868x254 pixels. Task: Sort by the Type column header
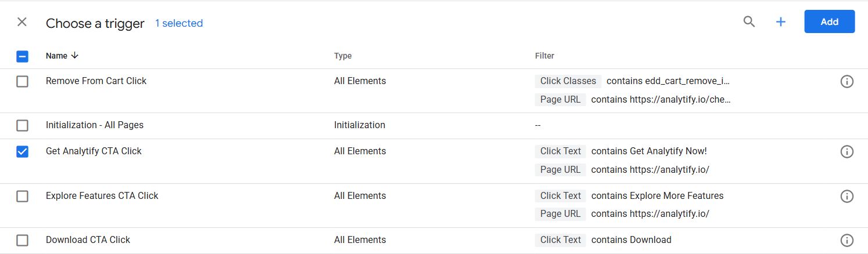(x=343, y=56)
